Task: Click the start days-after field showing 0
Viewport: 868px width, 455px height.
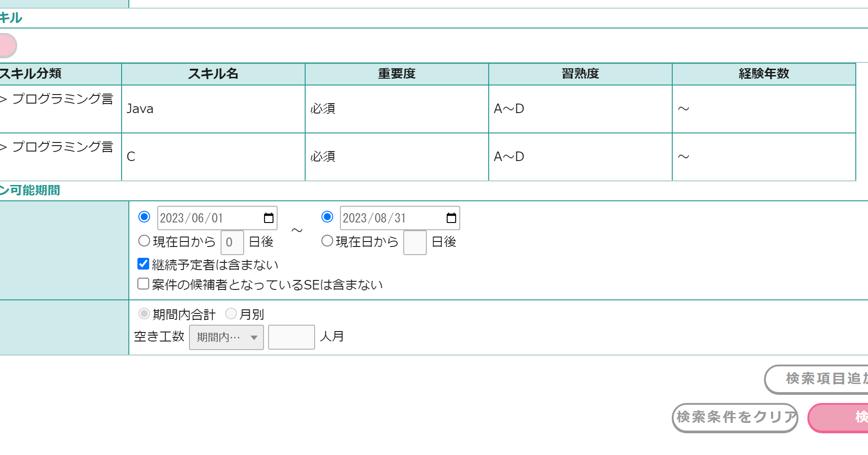Action: (x=232, y=242)
